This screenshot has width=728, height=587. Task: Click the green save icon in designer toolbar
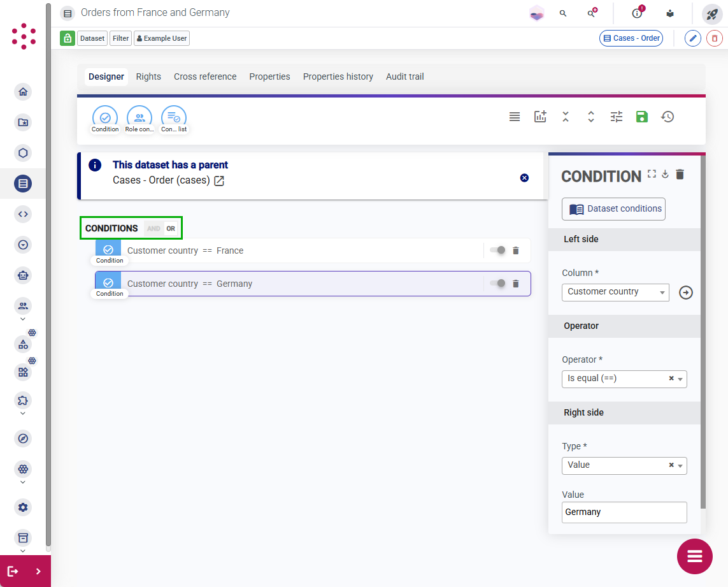[x=641, y=117]
